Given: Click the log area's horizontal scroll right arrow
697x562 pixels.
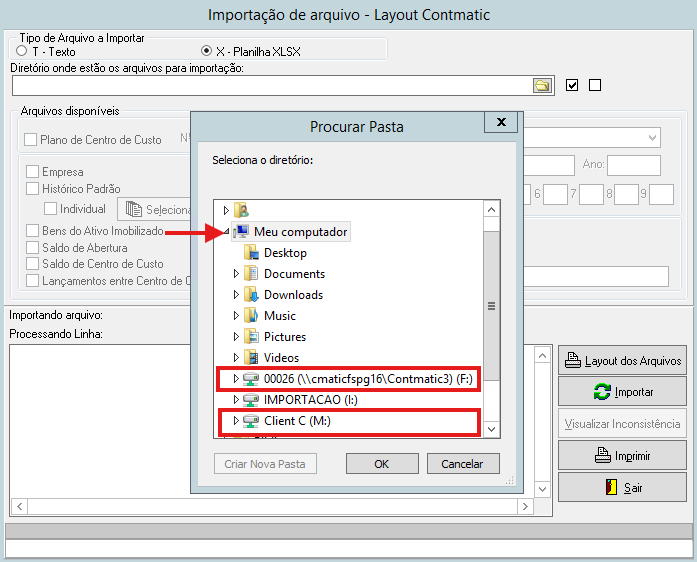Looking at the screenshot, I should (525, 506).
